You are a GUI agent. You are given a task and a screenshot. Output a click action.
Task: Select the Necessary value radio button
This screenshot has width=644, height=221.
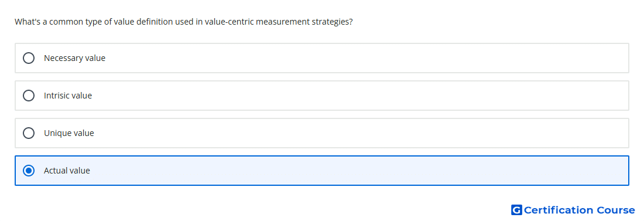pyautogui.click(x=29, y=58)
